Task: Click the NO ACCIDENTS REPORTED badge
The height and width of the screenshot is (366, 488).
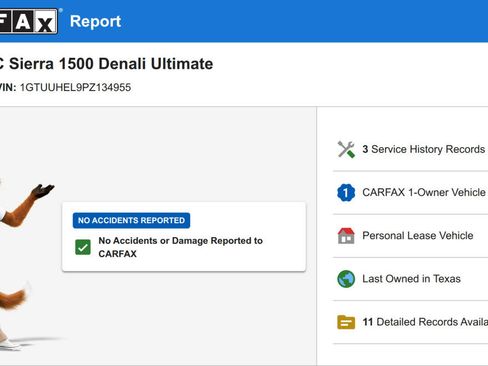Action: (x=131, y=220)
